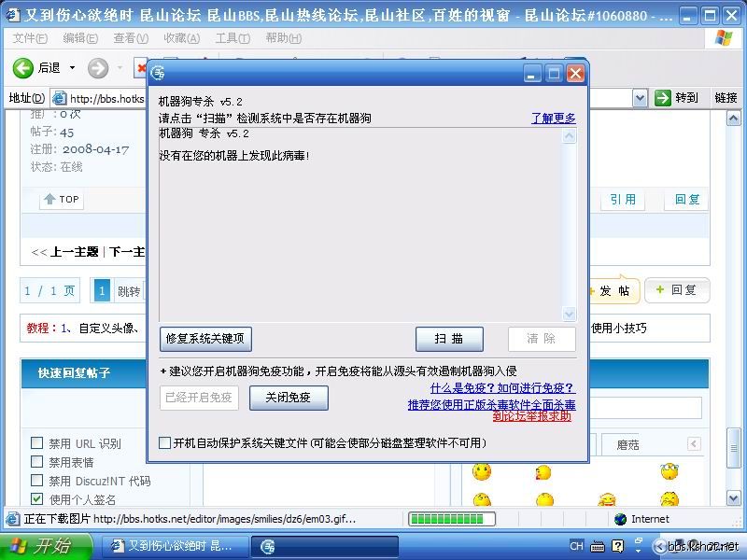This screenshot has height=560, width=747.
Task: Click the 扫描 scan button
Action: (x=448, y=339)
